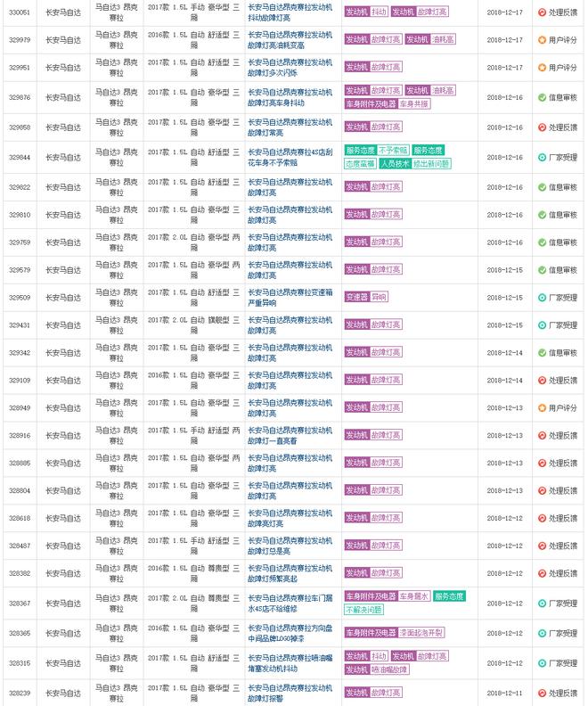
Task: Click the green review icon in row 329822
Action: [x=542, y=187]
